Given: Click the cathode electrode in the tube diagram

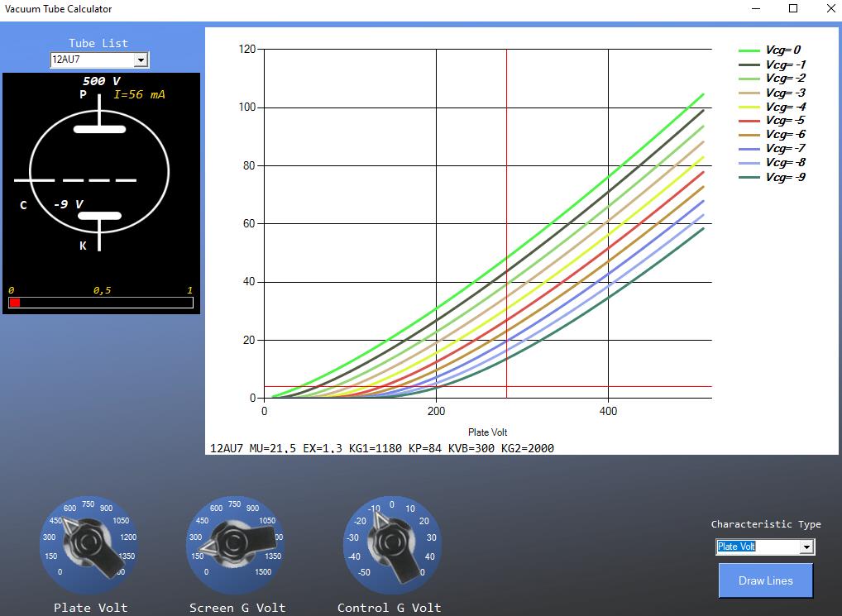Looking at the screenshot, I should tap(99, 217).
